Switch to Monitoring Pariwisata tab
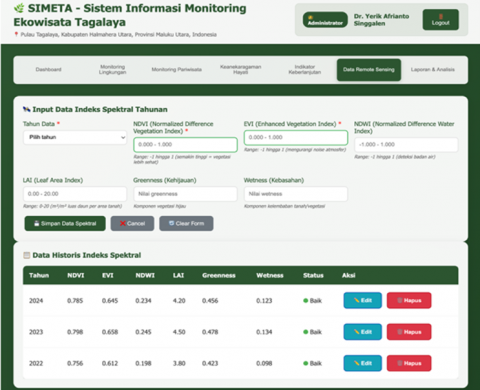The height and width of the screenshot is (390, 480). [177, 70]
